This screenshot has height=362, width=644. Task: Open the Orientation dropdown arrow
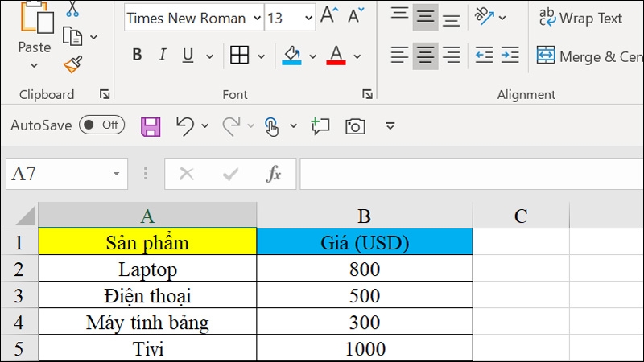(x=502, y=18)
